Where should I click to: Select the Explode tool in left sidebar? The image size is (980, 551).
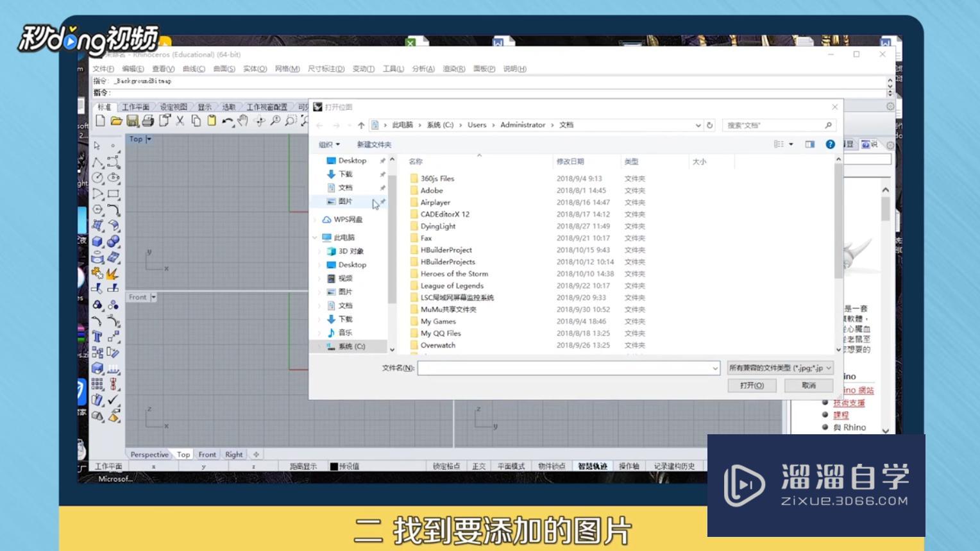point(114,274)
